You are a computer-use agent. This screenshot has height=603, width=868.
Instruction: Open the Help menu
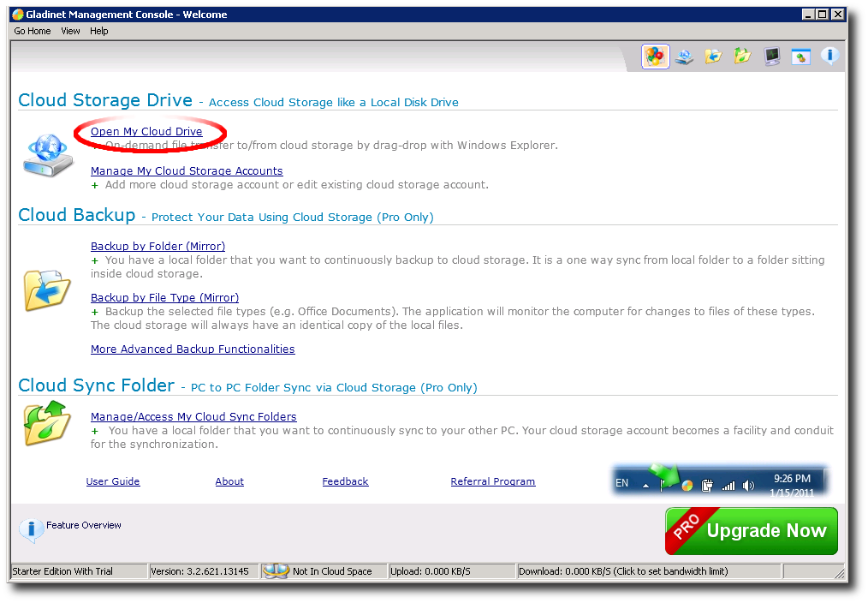coord(99,31)
